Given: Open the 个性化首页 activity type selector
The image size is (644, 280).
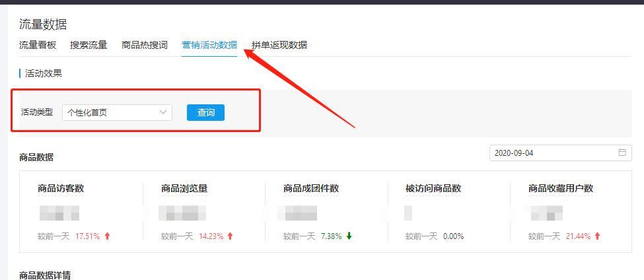Looking at the screenshot, I should pyautogui.click(x=117, y=112).
